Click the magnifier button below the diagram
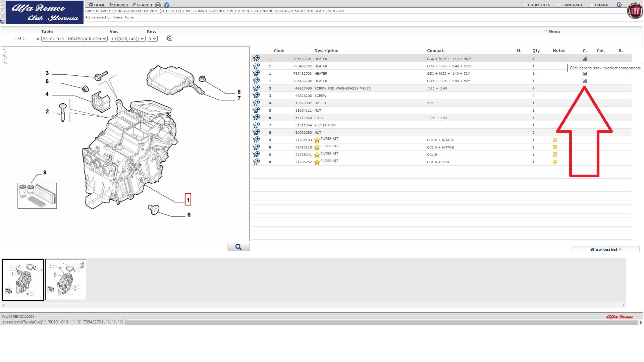The height and width of the screenshot is (362, 644). (x=238, y=247)
